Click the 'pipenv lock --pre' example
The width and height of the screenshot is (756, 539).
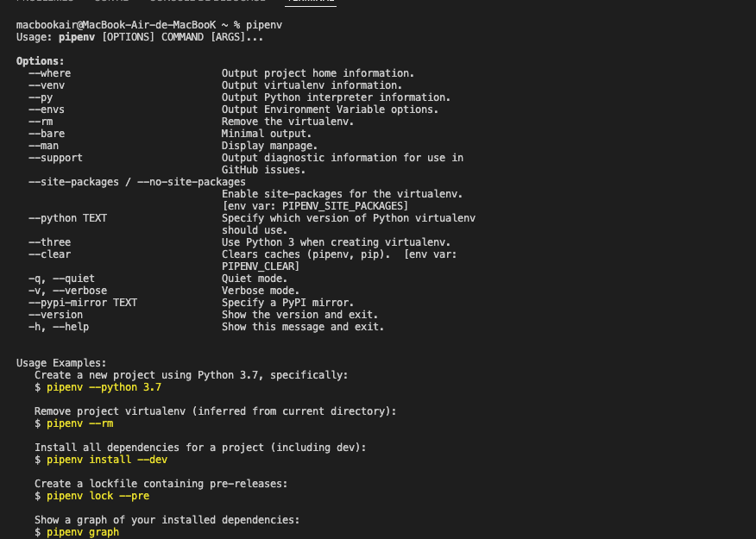(98, 496)
